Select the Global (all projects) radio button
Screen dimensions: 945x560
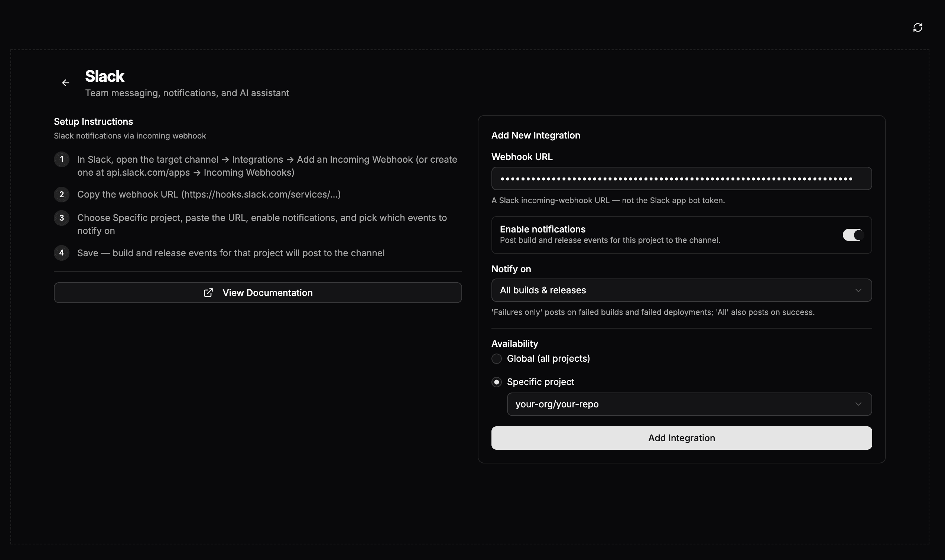[496, 358]
